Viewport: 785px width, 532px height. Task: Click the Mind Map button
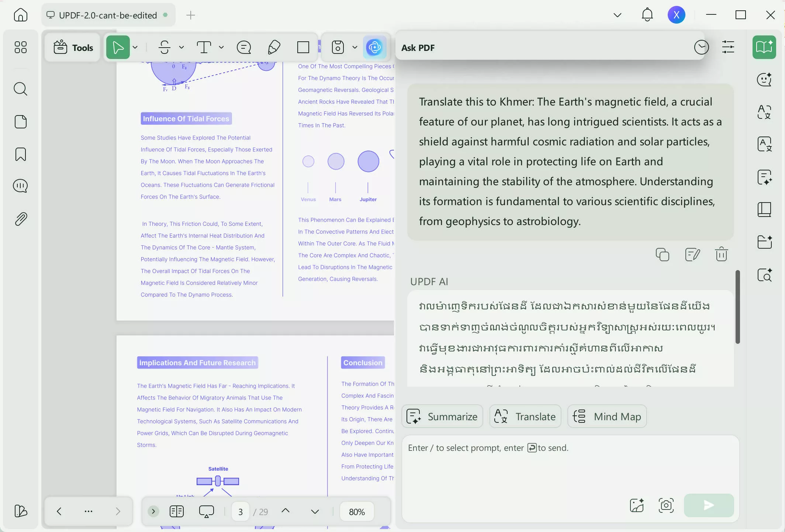point(607,416)
